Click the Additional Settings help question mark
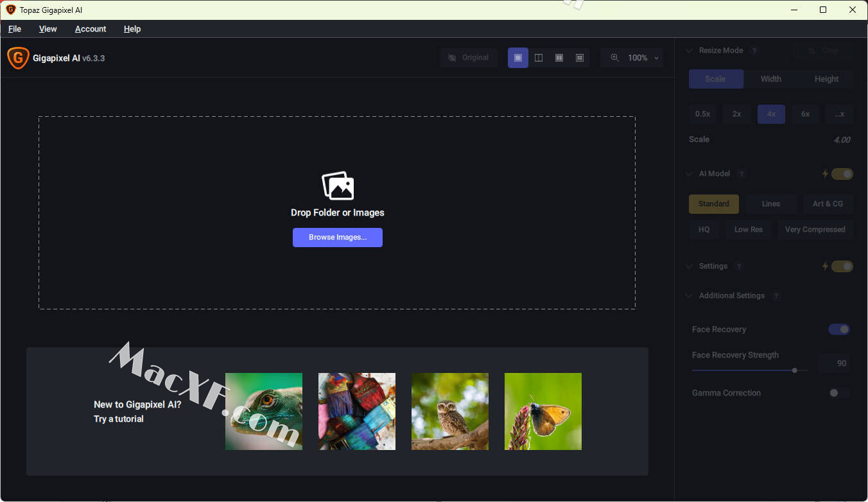The width and height of the screenshot is (868, 502). click(776, 296)
